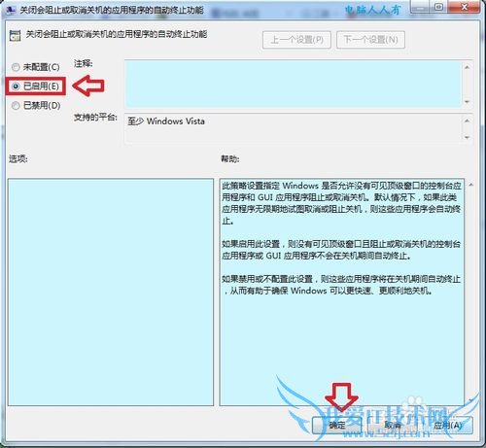This screenshot has height=448, width=486.
Task: Select the 已禁用(D) radio button
Action: pos(36,106)
